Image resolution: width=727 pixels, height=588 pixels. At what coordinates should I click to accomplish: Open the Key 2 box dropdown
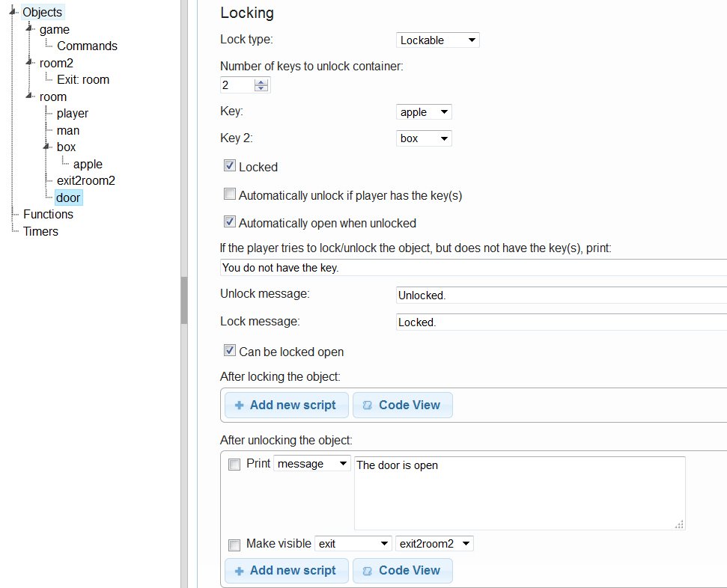pos(423,138)
